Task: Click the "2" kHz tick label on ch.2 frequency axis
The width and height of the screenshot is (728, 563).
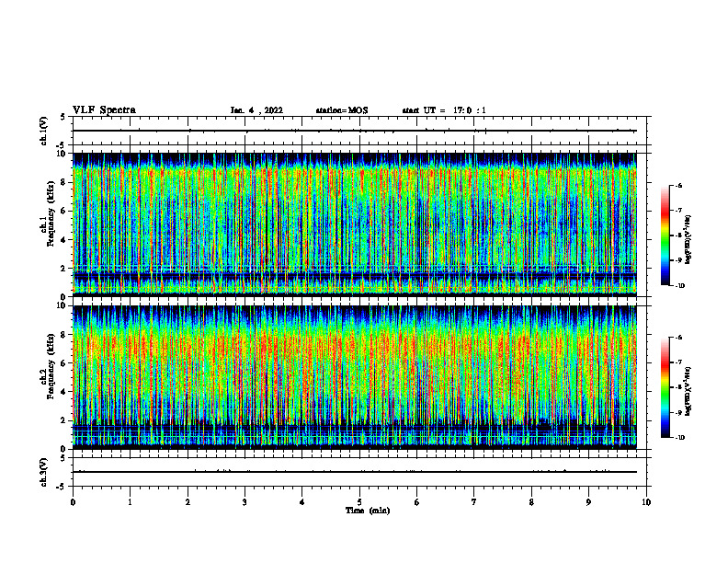Action: tap(64, 420)
